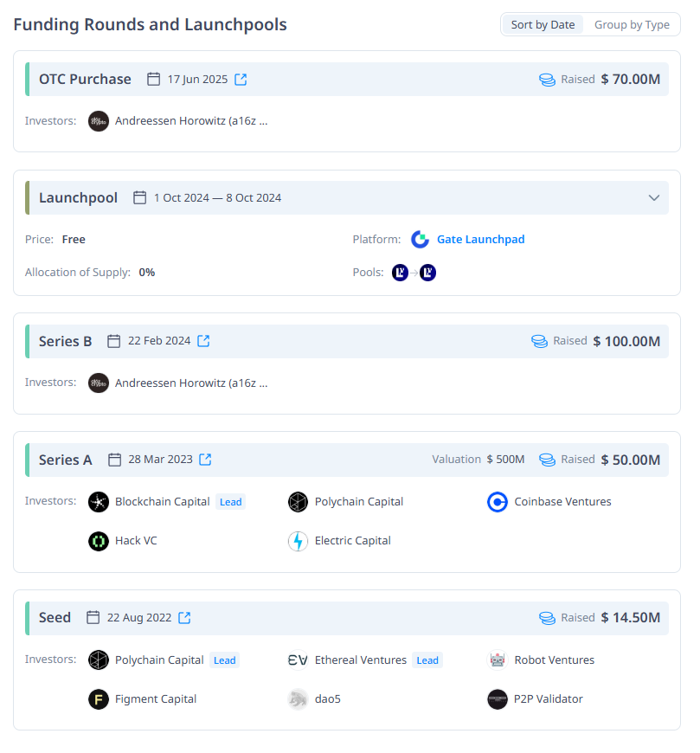Image resolution: width=700 pixels, height=753 pixels.
Task: Open external link beside Seed round date
Action: [185, 618]
